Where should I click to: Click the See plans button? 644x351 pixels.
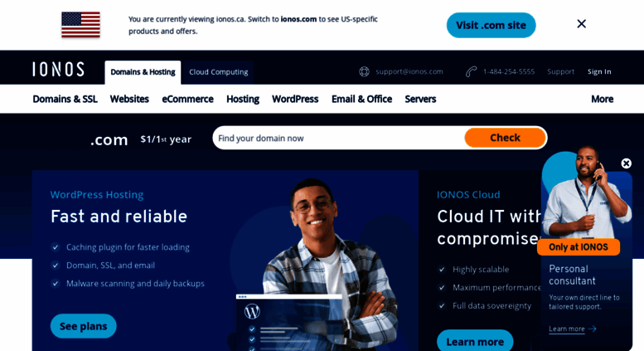[84, 326]
